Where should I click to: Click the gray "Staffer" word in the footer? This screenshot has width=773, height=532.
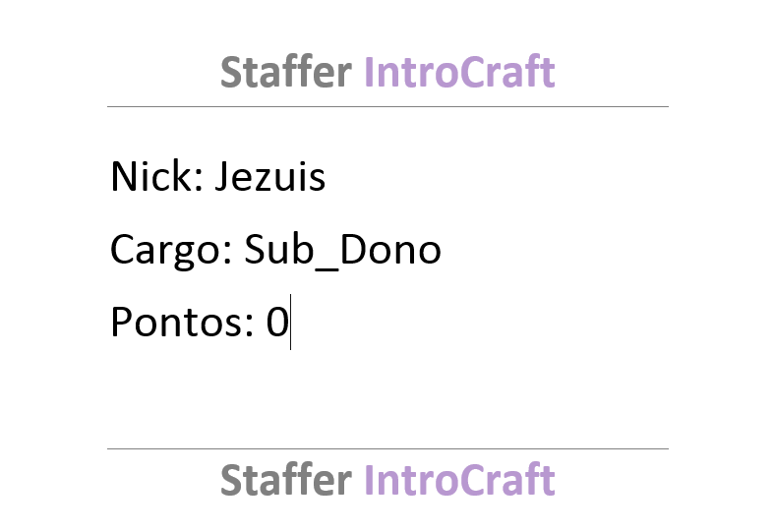click(286, 479)
